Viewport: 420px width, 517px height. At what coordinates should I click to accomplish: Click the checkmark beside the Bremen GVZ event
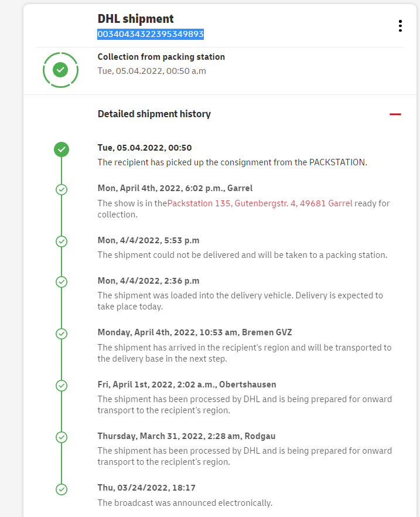tap(62, 334)
